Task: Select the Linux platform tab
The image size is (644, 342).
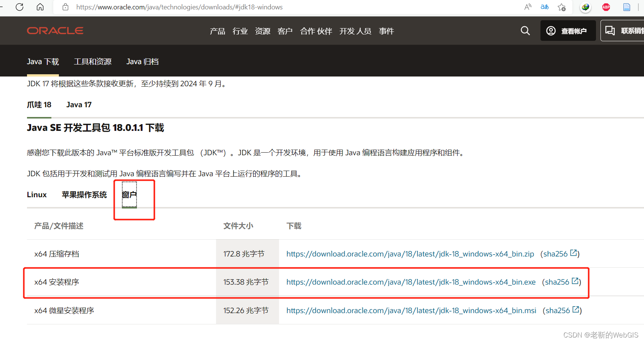Action: point(37,195)
